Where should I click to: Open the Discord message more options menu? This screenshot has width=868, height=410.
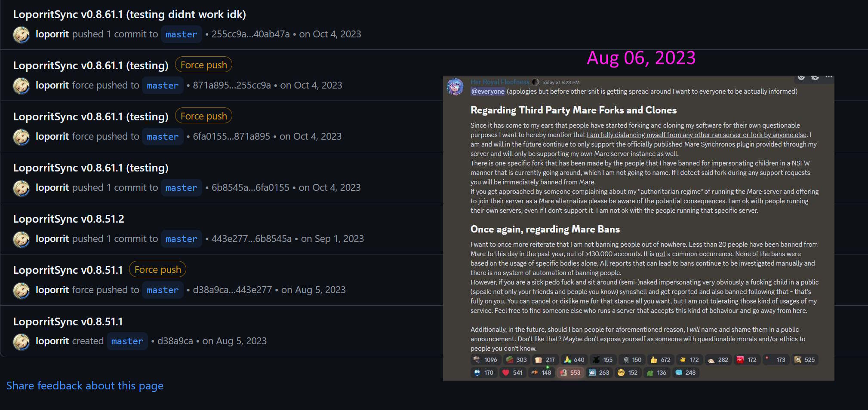pyautogui.click(x=829, y=77)
